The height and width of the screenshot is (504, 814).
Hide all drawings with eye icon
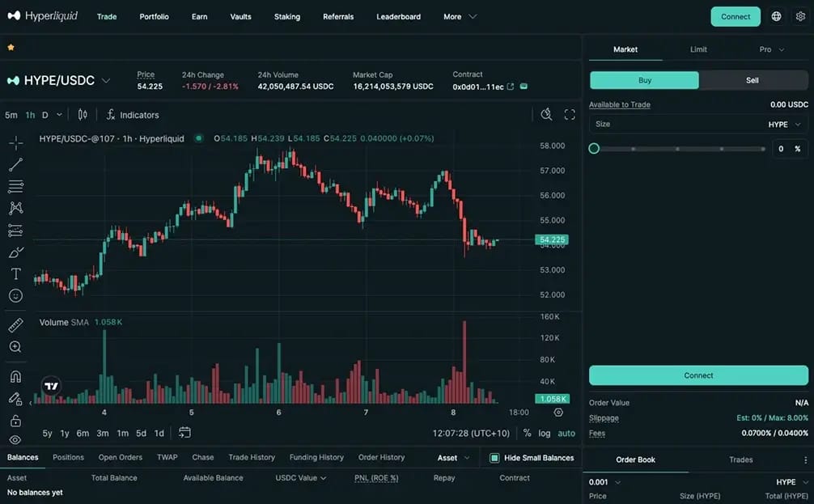click(x=15, y=439)
